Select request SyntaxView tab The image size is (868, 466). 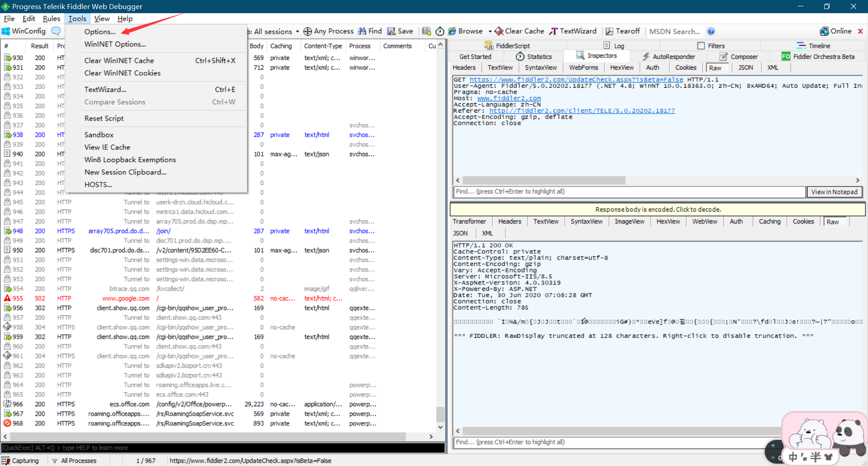541,67
